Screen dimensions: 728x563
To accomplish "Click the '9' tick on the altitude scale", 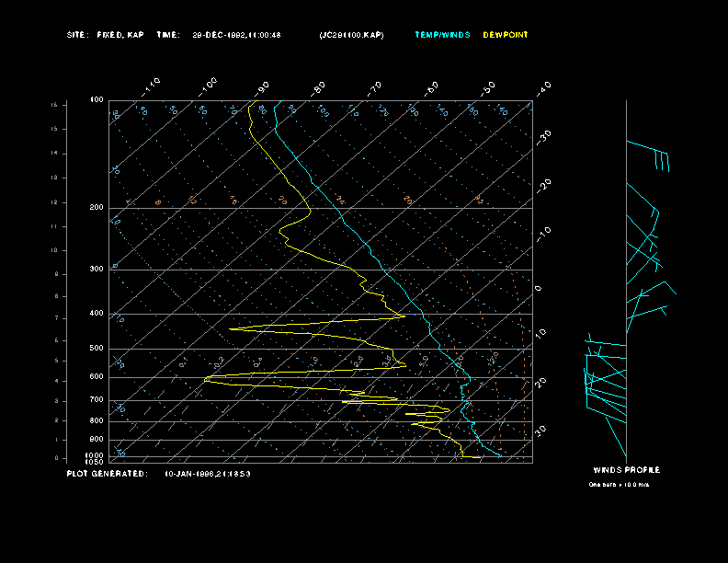I will (57, 274).
